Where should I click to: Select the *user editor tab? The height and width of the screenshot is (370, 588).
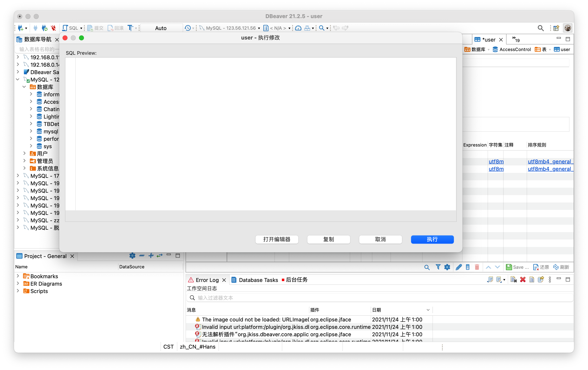[x=489, y=39]
